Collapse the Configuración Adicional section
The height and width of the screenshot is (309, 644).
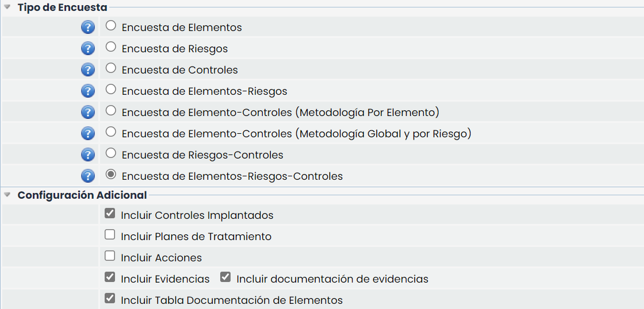(x=7, y=195)
